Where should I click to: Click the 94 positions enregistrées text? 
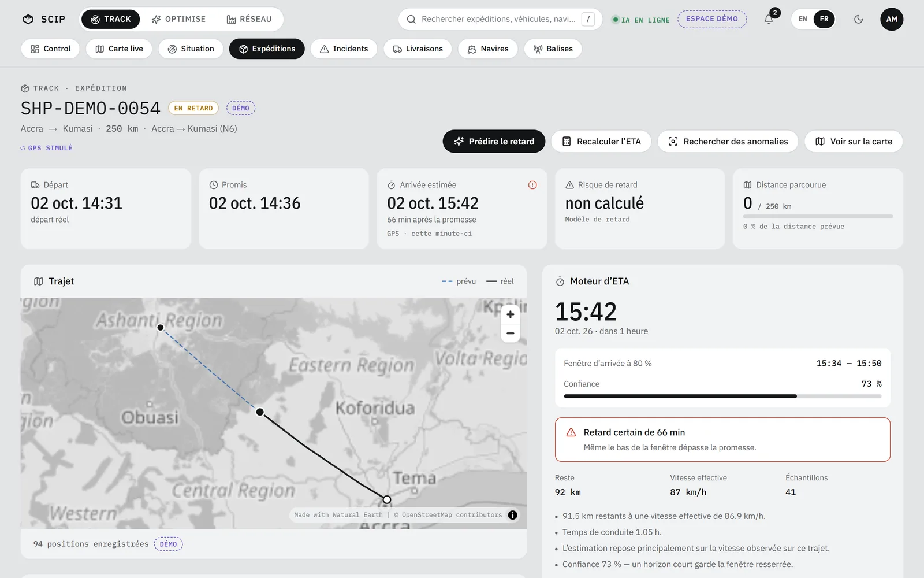tap(91, 544)
